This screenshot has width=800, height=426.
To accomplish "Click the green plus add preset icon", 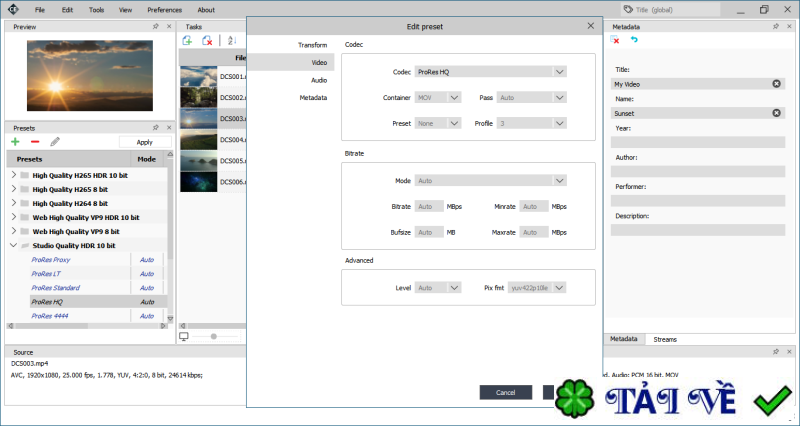I will pos(16,142).
